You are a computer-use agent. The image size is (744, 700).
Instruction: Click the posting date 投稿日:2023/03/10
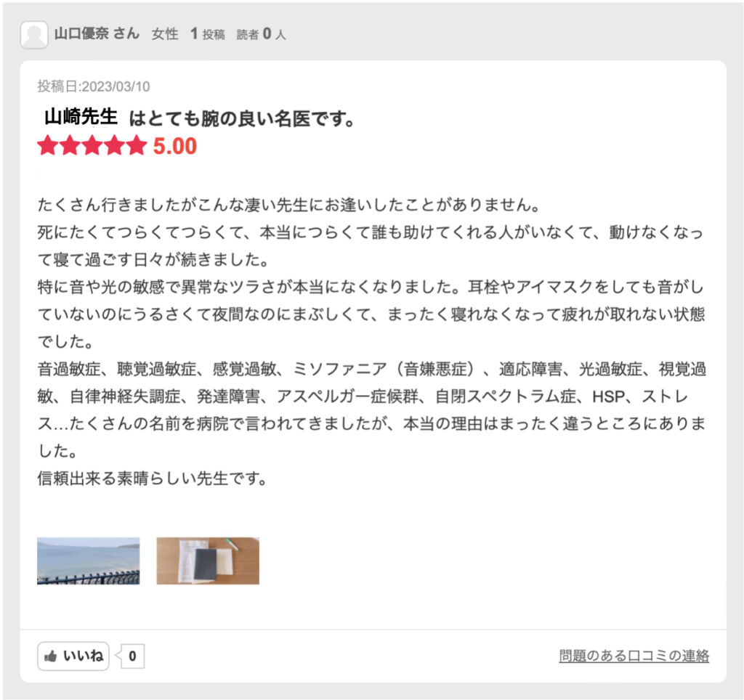click(94, 86)
